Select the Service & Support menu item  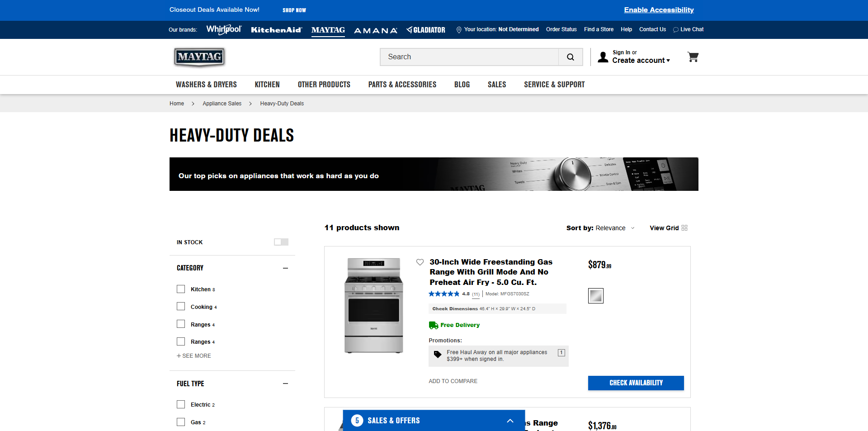554,85
